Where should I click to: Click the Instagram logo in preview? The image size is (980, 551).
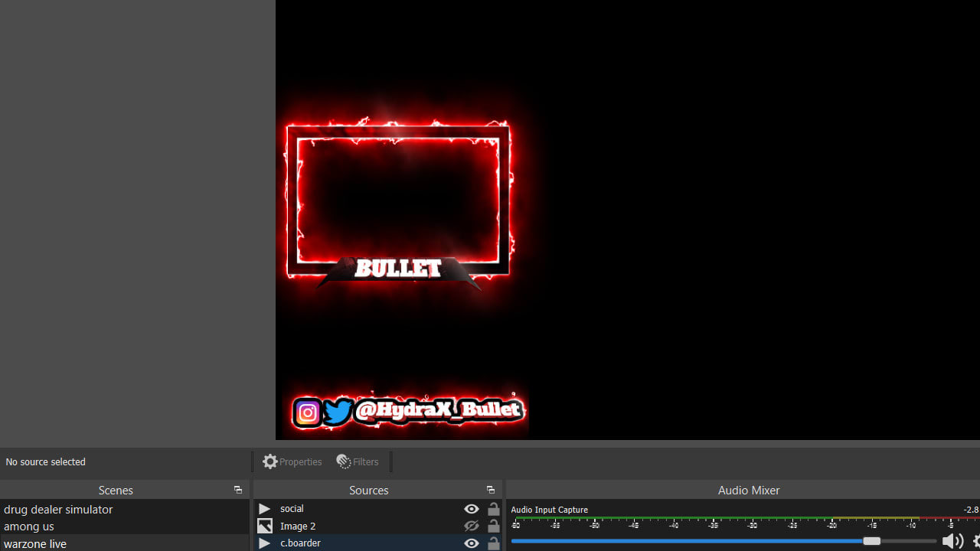[x=307, y=413]
